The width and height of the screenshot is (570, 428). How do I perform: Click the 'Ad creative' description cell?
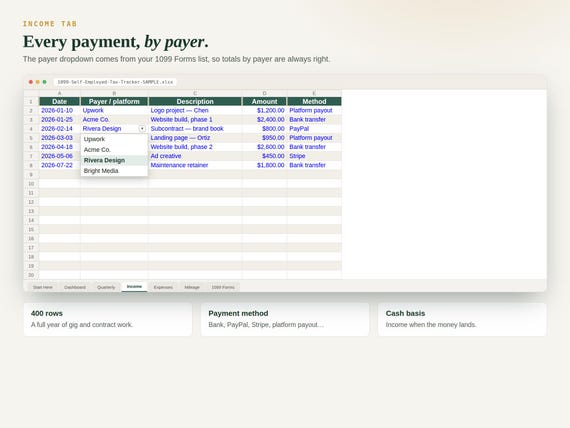pyautogui.click(x=195, y=156)
